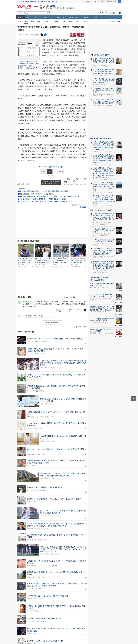This screenshot has height=644, width=138.
Task: Open the エキスパート navigation tab
Action: pyautogui.click(x=48, y=17)
